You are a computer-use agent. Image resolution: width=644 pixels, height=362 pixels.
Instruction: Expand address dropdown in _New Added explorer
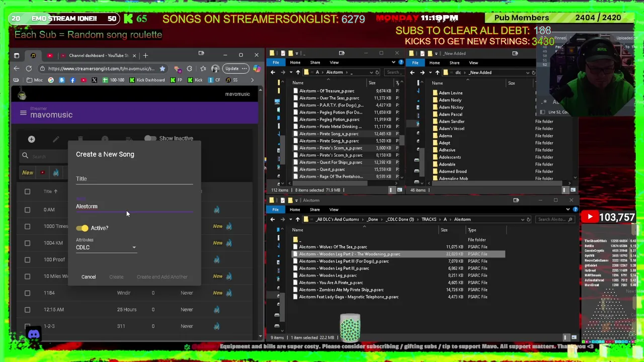pos(527,72)
